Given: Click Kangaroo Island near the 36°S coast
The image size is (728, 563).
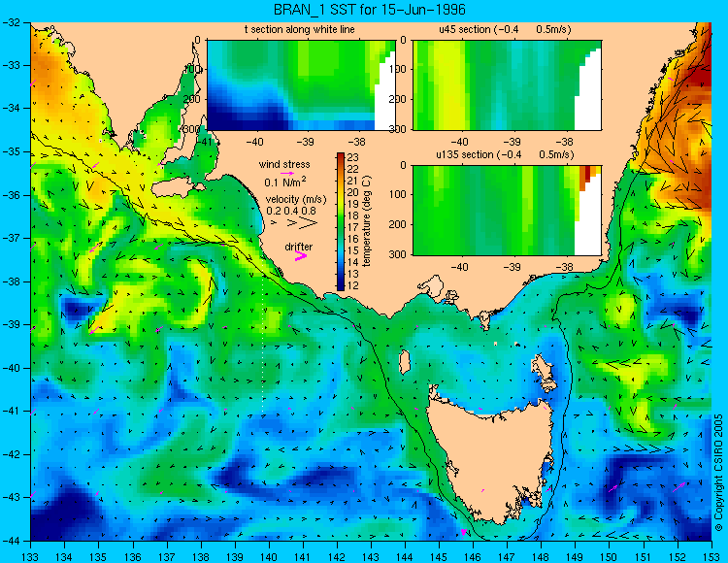Looking at the screenshot, I should [176, 188].
